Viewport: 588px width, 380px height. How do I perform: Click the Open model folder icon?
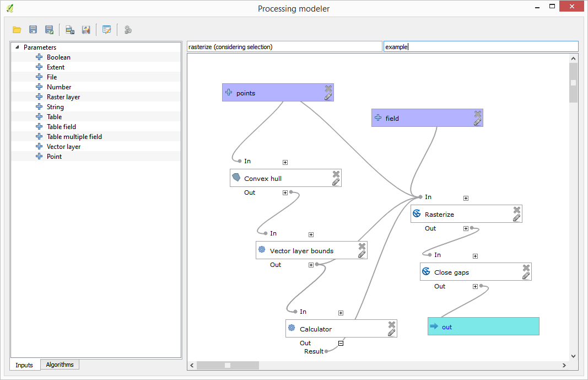pyautogui.click(x=17, y=30)
